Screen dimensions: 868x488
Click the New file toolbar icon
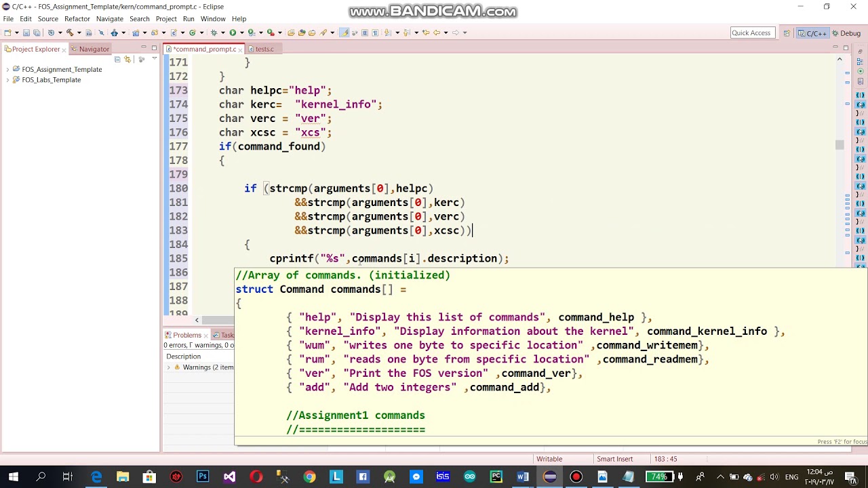8,33
